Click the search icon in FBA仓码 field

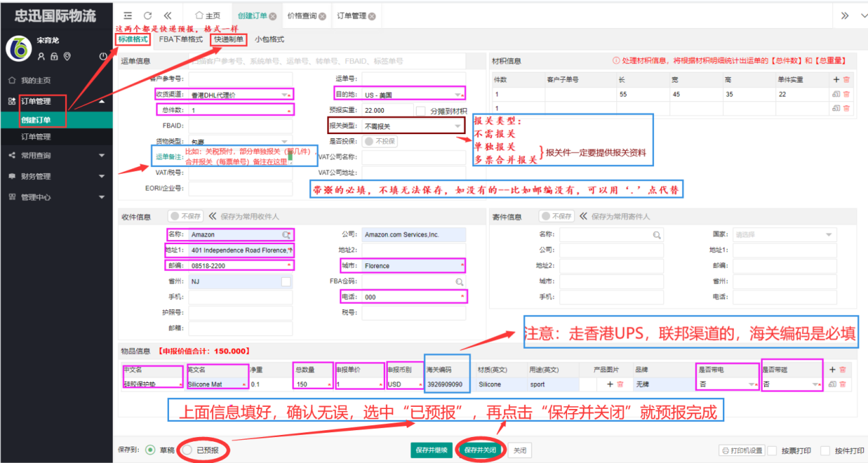pyautogui.click(x=460, y=281)
